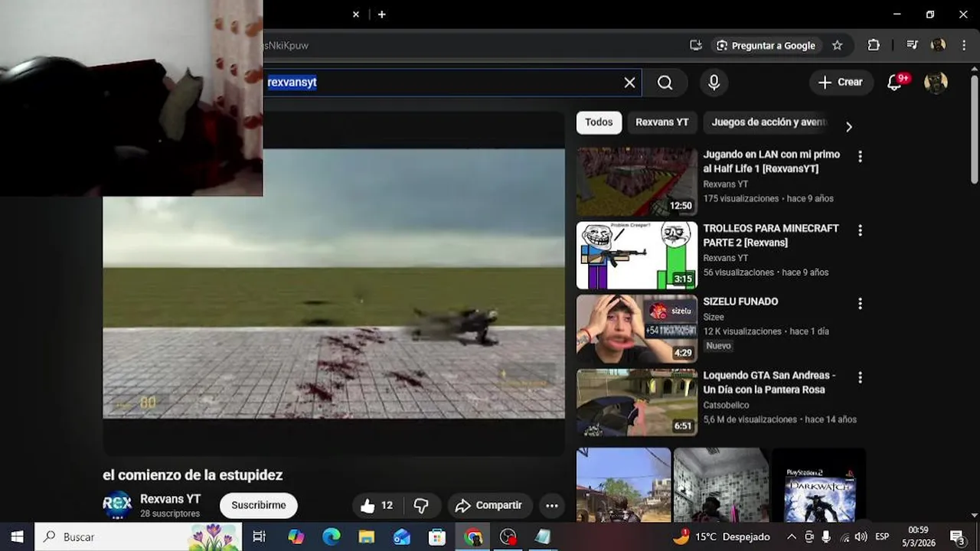The height and width of the screenshot is (551, 980).
Task: Bookmark this page with the star icon
Action: point(837,45)
